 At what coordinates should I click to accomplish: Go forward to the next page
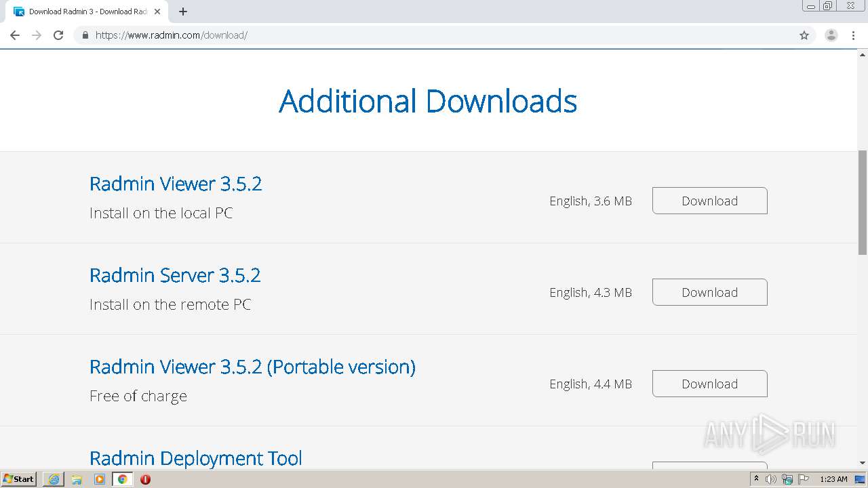[x=37, y=35]
